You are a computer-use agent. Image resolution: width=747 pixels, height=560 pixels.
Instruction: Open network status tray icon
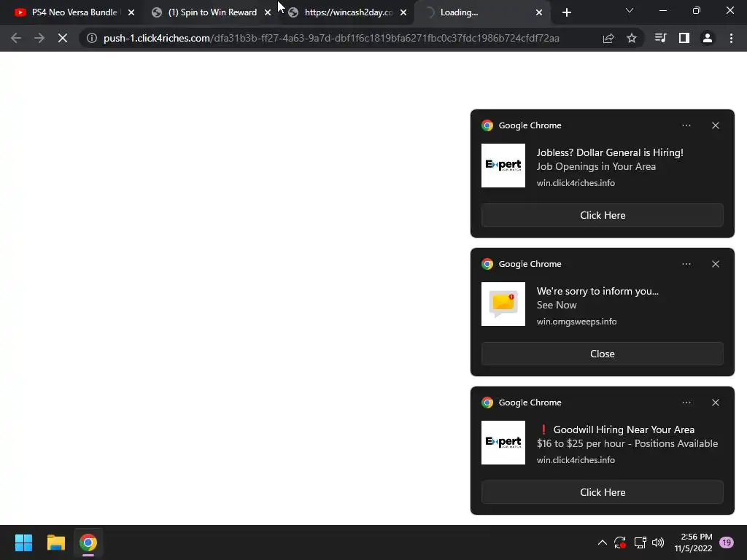point(640,542)
